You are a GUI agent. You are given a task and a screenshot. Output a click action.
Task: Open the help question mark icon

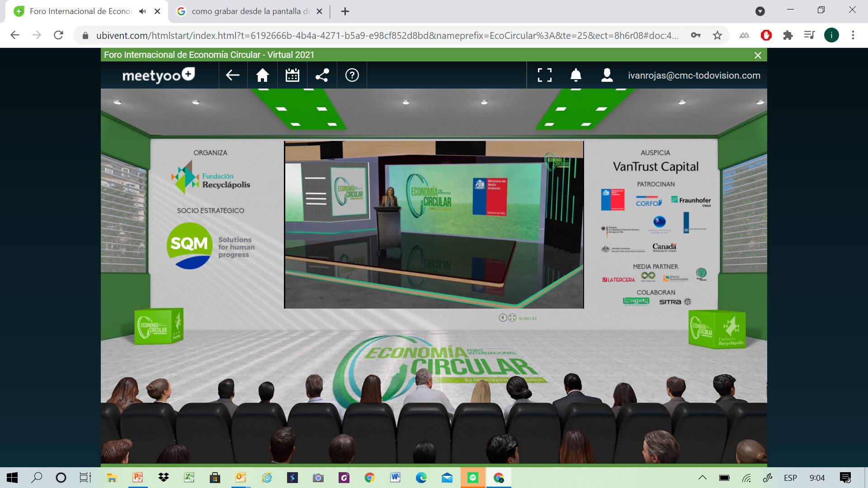coord(352,75)
